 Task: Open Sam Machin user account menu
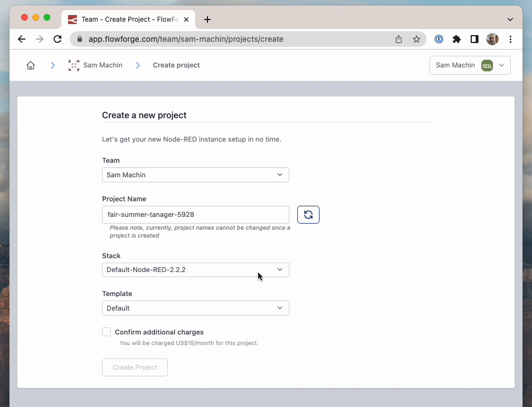470,65
